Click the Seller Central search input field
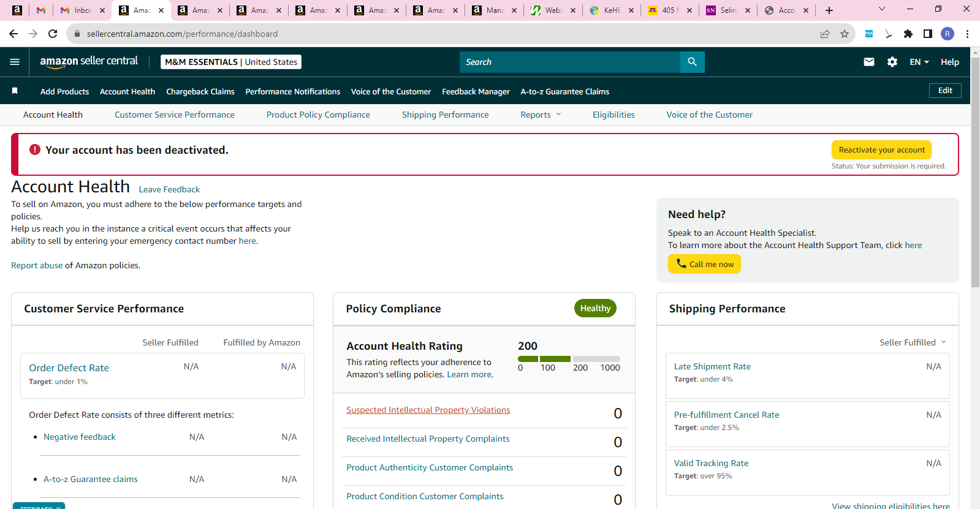Image resolution: width=980 pixels, height=509 pixels. click(x=570, y=62)
